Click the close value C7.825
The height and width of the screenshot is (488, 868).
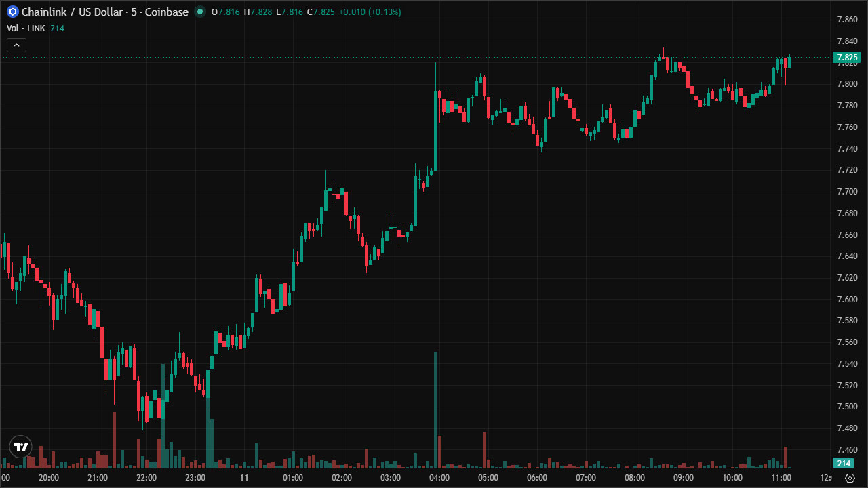pyautogui.click(x=321, y=12)
